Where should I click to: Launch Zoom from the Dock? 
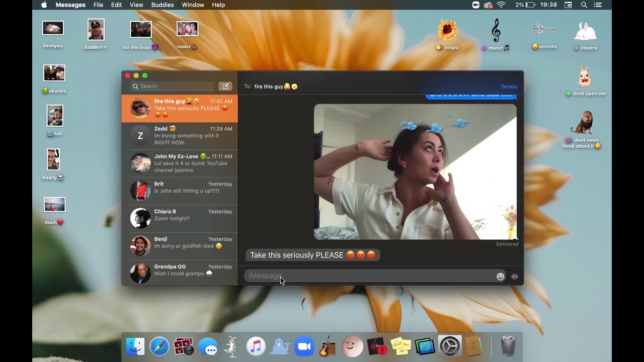(304, 346)
